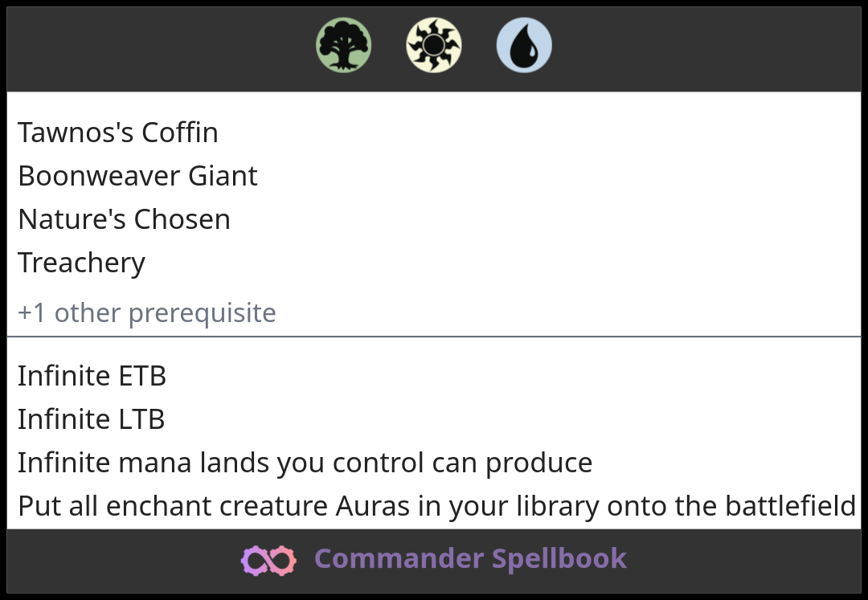Click footer bar left of the infinity logo

point(121,561)
